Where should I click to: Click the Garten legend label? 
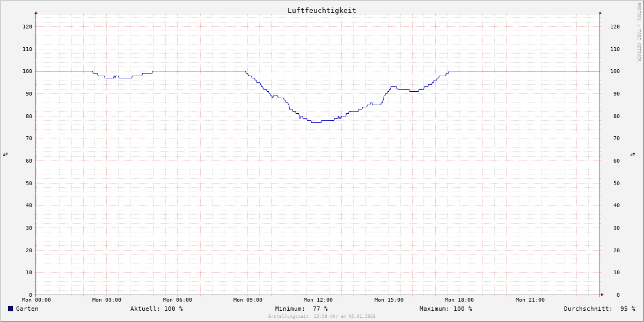27,309
